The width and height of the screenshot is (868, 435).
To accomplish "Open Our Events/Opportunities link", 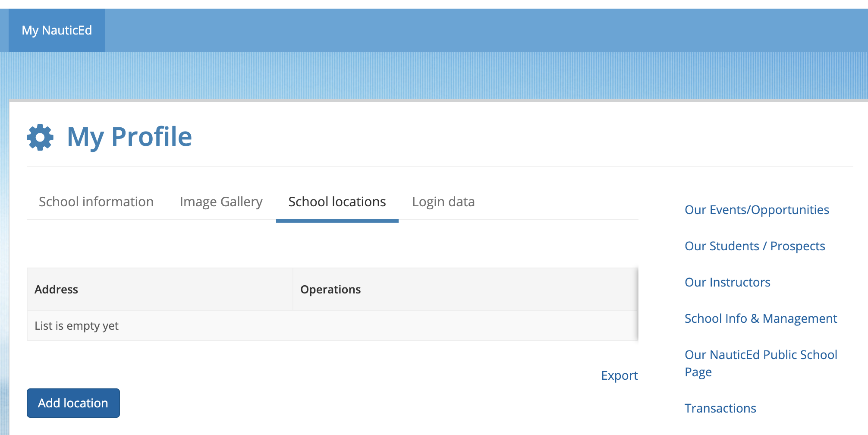I will [757, 210].
